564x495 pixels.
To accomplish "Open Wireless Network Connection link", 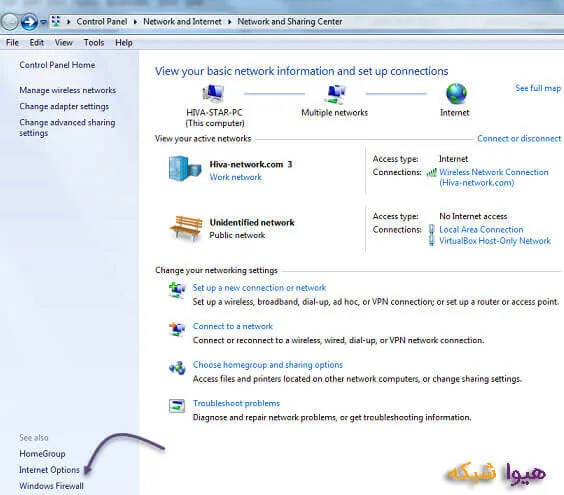I will pos(494,177).
